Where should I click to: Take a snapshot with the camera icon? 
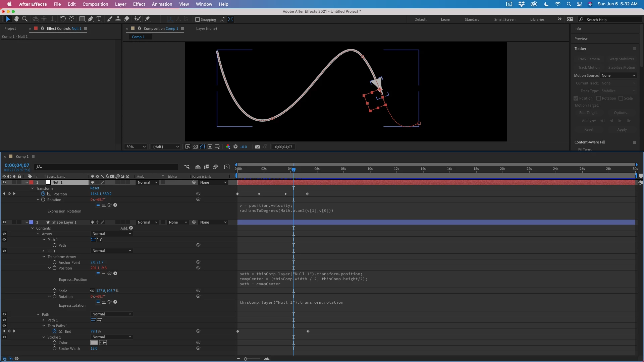pyautogui.click(x=257, y=147)
